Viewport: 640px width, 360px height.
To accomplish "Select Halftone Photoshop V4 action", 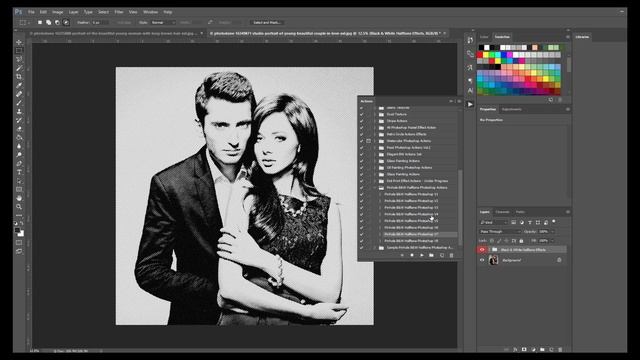I will [411, 214].
